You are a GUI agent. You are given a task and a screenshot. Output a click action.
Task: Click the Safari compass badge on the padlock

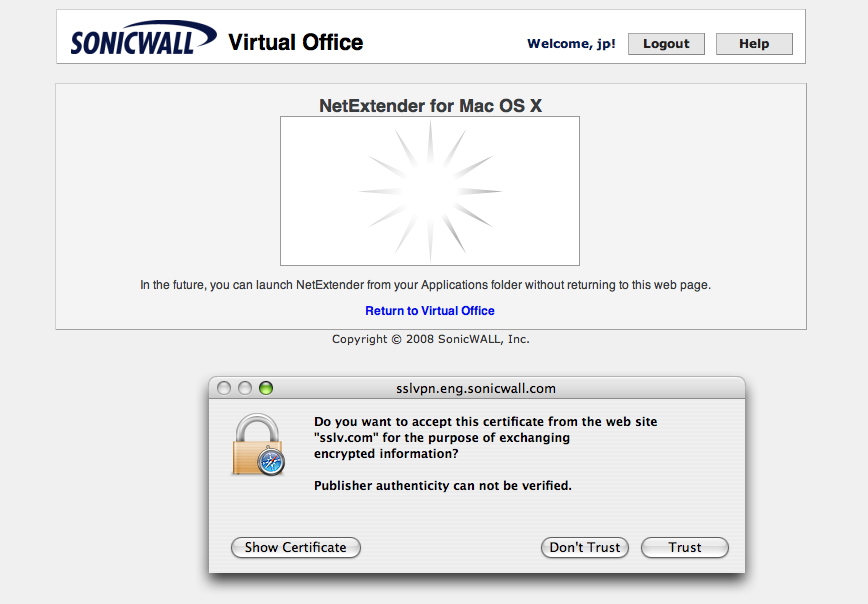[270, 461]
